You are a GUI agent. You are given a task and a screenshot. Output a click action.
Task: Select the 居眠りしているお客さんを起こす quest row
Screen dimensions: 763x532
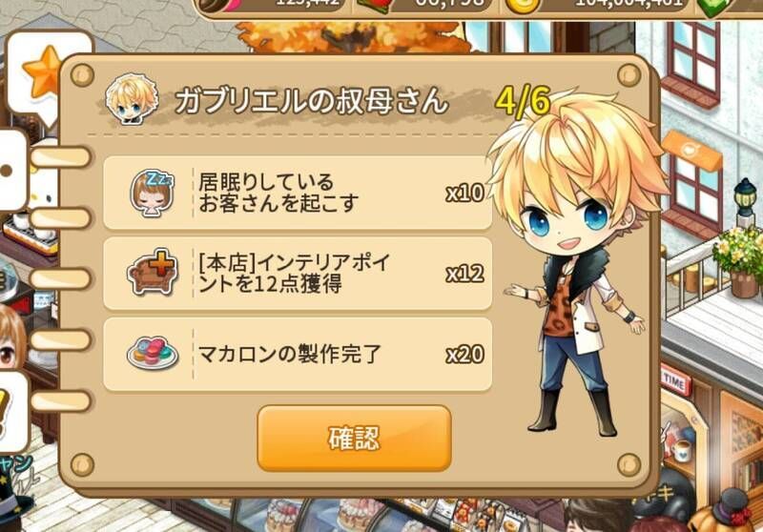pos(298,193)
